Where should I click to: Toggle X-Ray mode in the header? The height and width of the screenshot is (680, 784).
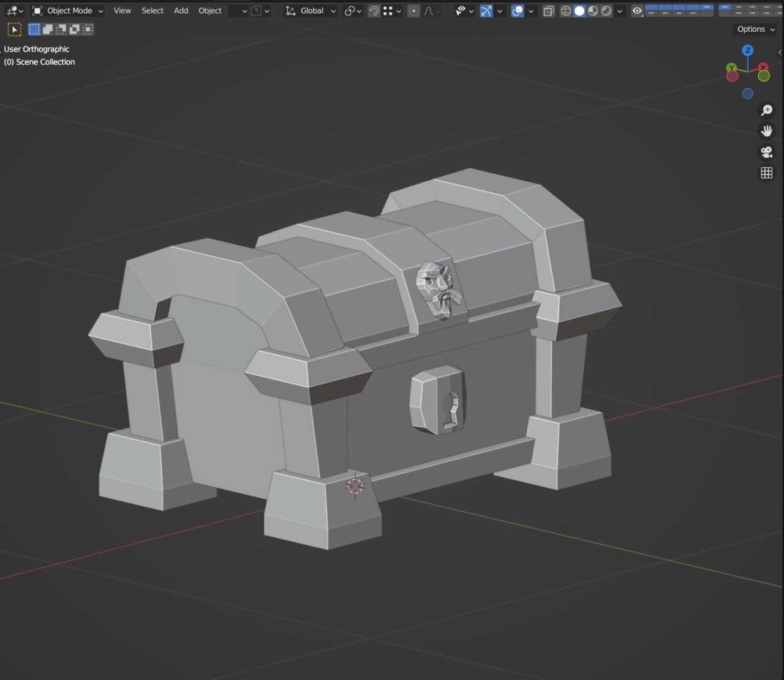548,10
